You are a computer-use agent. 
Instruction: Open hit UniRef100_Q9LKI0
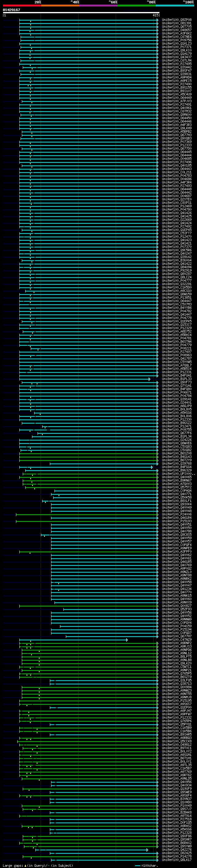click(176, 50)
